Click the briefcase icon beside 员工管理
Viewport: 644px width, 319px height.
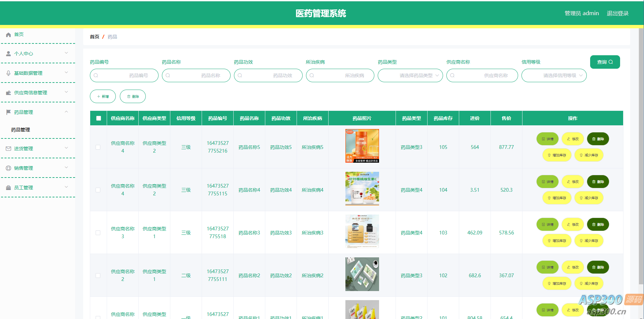8,188
